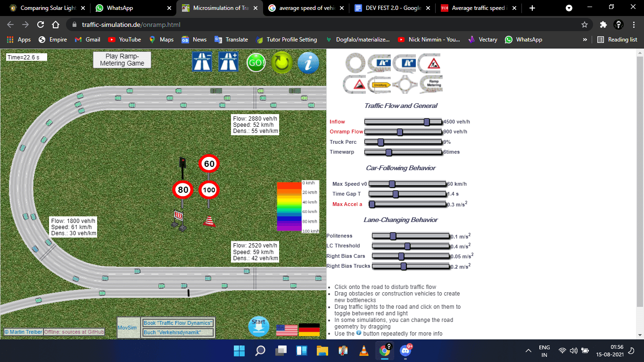Select the roadworks scenario thumbnail
Image resolution: width=644 pixels, height=362 pixels.
coord(429,63)
